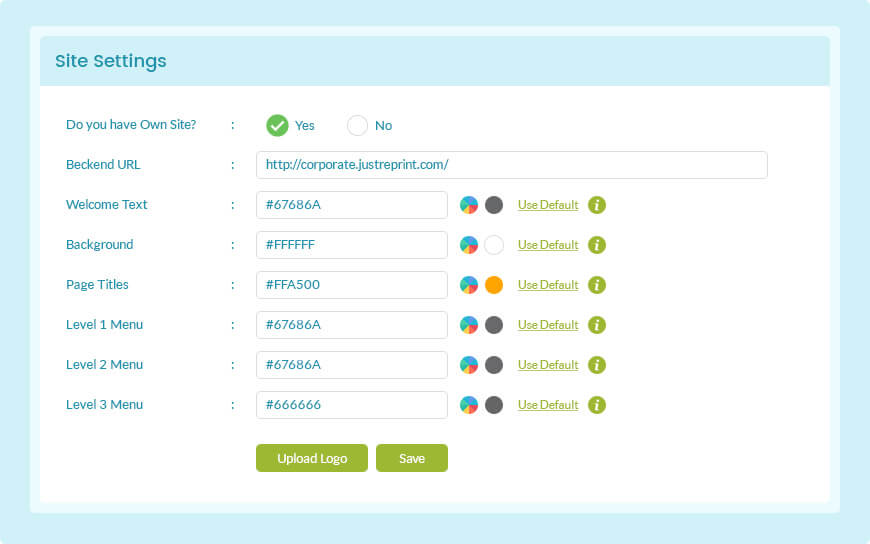
Task: Show info for Welcome Text setting
Action: 596,205
